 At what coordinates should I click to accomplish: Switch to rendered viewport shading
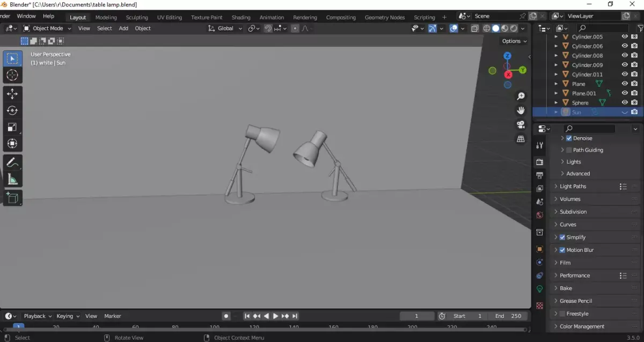[x=514, y=28]
